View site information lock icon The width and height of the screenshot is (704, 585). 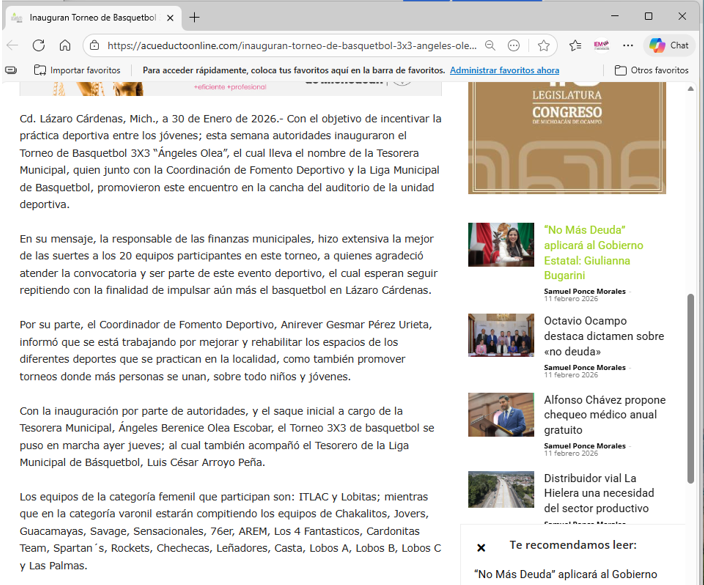pos(94,45)
